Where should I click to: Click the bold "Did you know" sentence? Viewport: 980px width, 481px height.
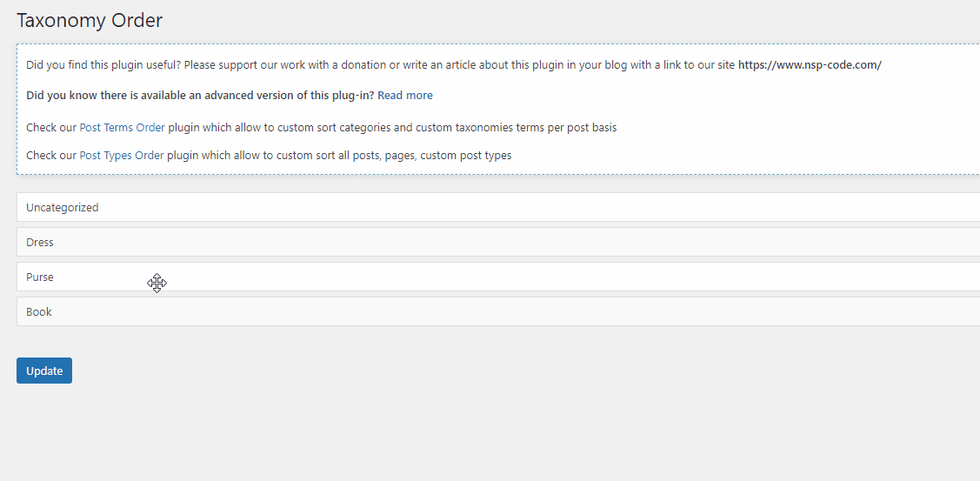click(200, 96)
